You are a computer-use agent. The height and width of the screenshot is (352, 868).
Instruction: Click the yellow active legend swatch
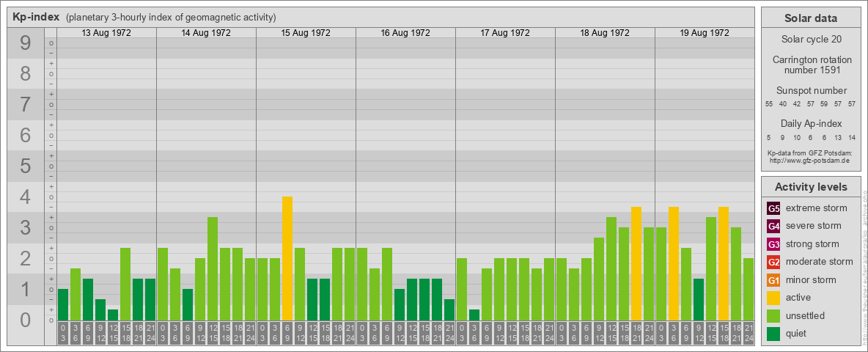point(773,298)
